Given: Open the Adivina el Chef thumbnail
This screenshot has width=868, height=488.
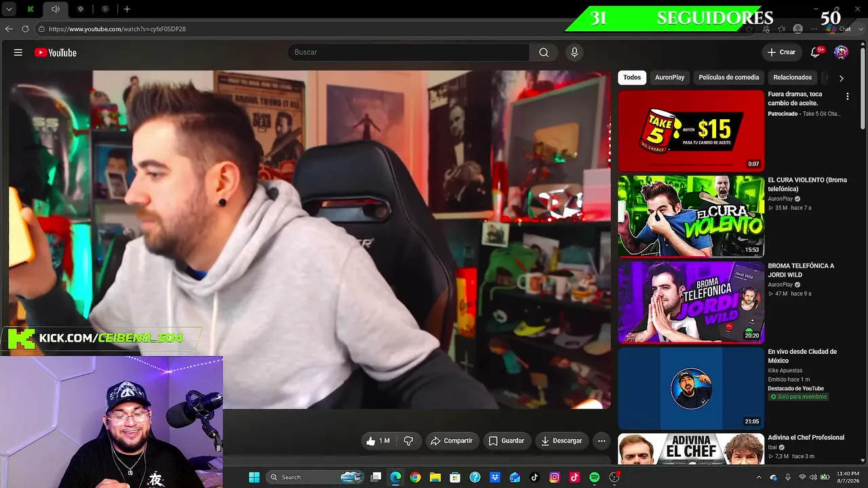Looking at the screenshot, I should coord(691,449).
